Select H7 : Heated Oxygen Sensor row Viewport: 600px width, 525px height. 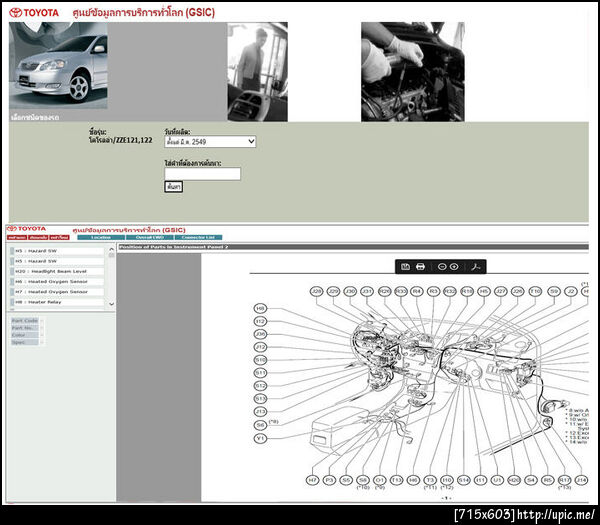(x=57, y=292)
